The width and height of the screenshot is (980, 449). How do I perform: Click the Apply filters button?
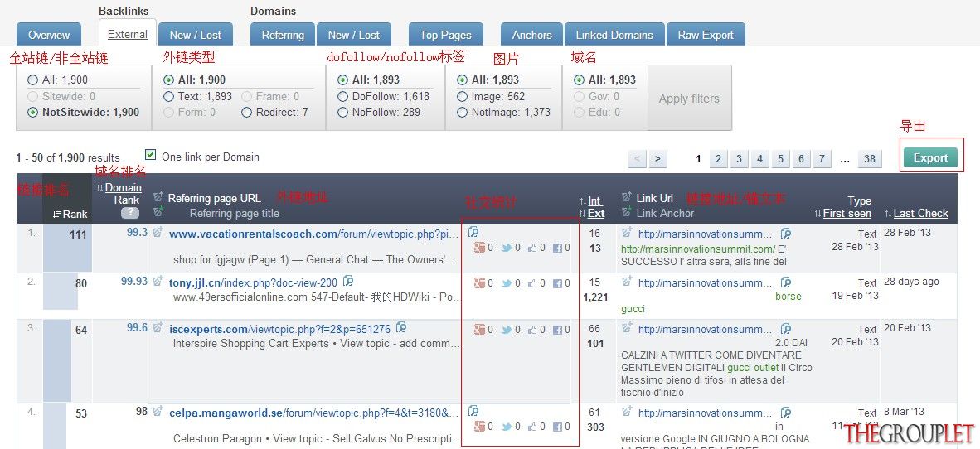click(x=689, y=99)
